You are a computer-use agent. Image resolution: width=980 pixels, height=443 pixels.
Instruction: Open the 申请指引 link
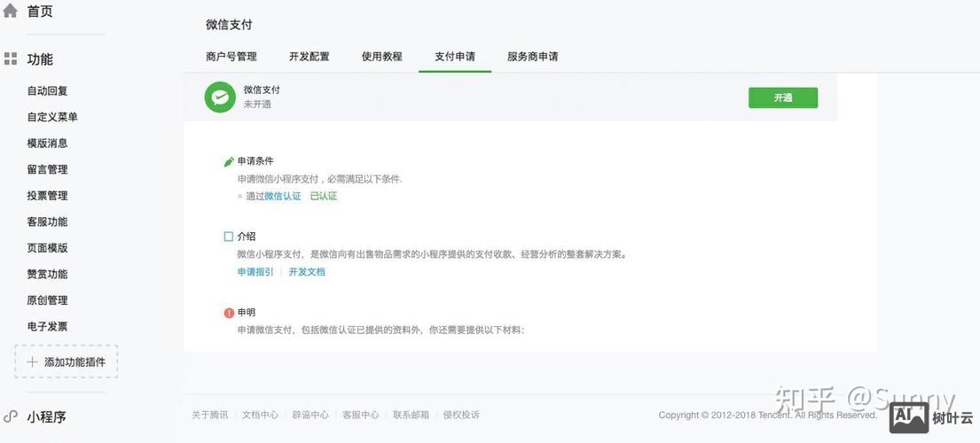[x=255, y=272]
